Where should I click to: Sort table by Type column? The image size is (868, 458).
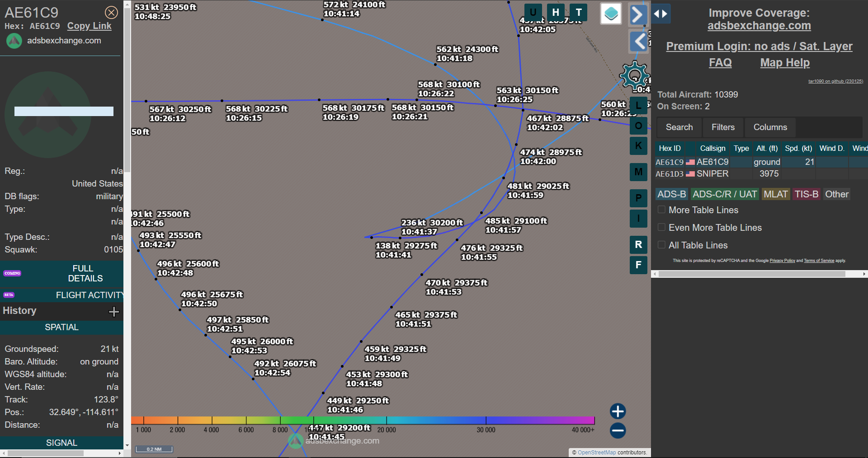click(741, 148)
